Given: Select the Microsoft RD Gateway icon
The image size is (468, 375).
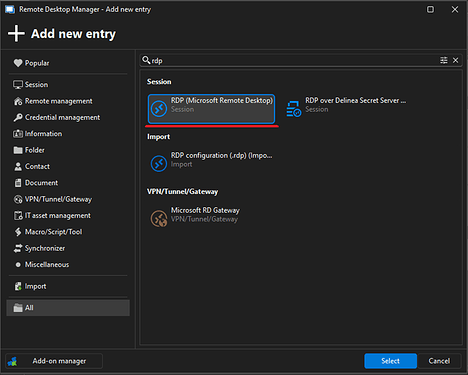Looking at the screenshot, I should click(159, 218).
